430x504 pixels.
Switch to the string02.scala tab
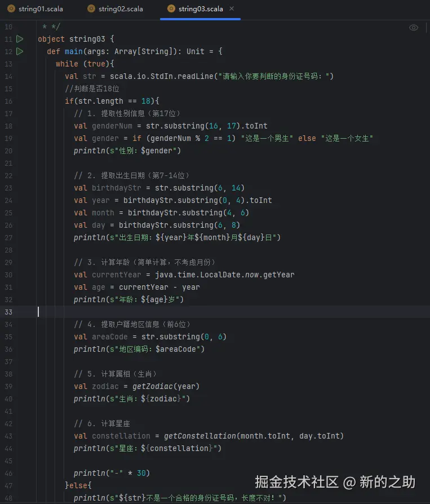tap(116, 9)
